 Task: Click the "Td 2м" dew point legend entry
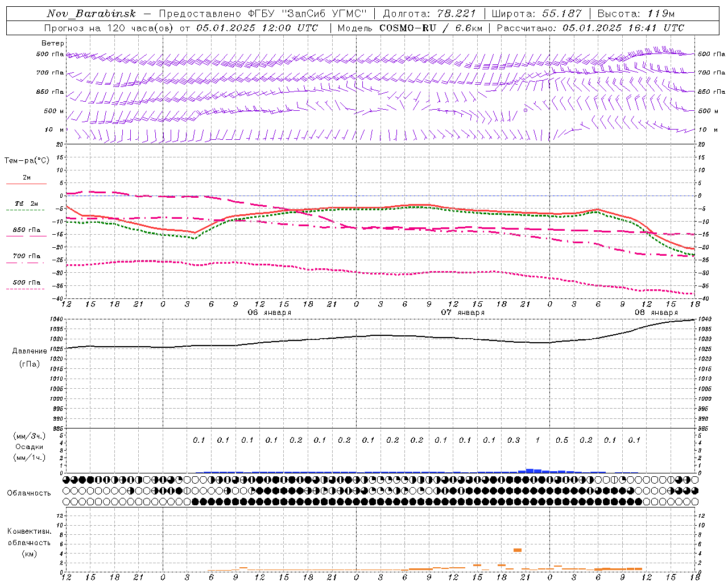pos(27,203)
